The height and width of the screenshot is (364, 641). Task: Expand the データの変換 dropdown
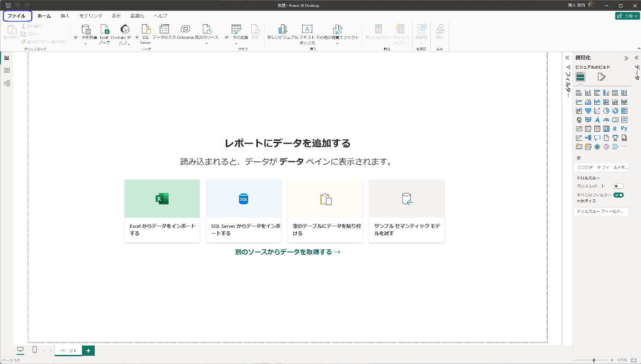click(x=236, y=43)
